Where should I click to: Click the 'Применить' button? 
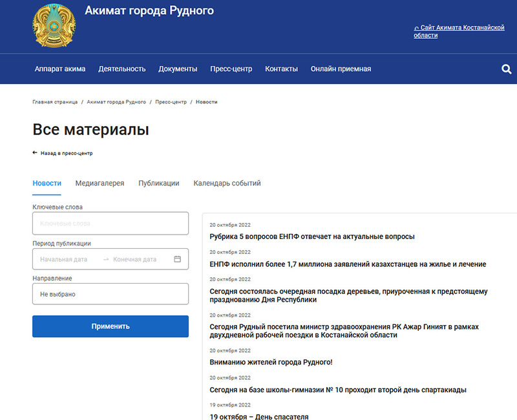(x=111, y=326)
